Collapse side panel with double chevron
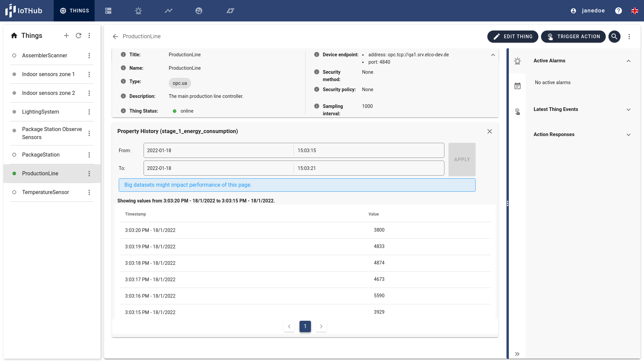 pos(517,354)
